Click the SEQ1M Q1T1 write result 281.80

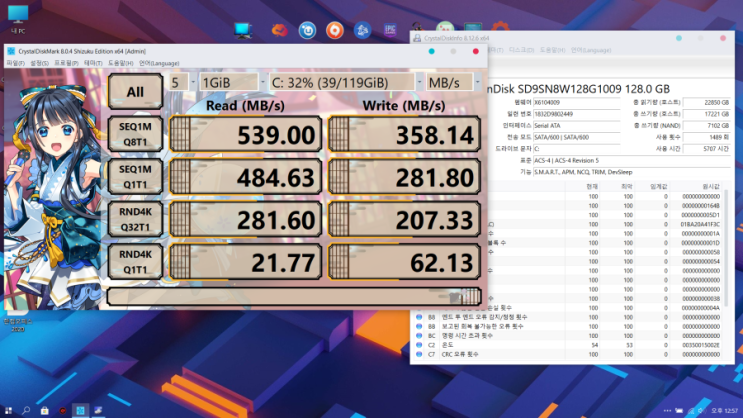[404, 177]
